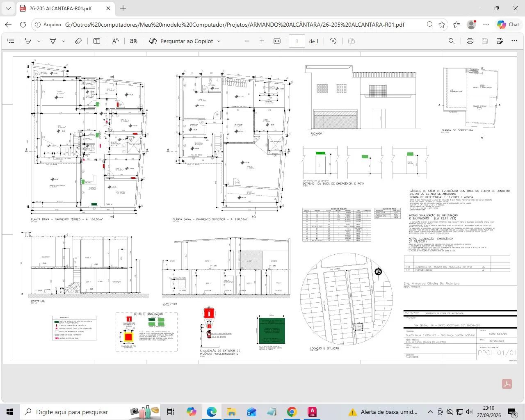Activate the Erase tool
The height and width of the screenshot is (420, 525).
point(78,41)
